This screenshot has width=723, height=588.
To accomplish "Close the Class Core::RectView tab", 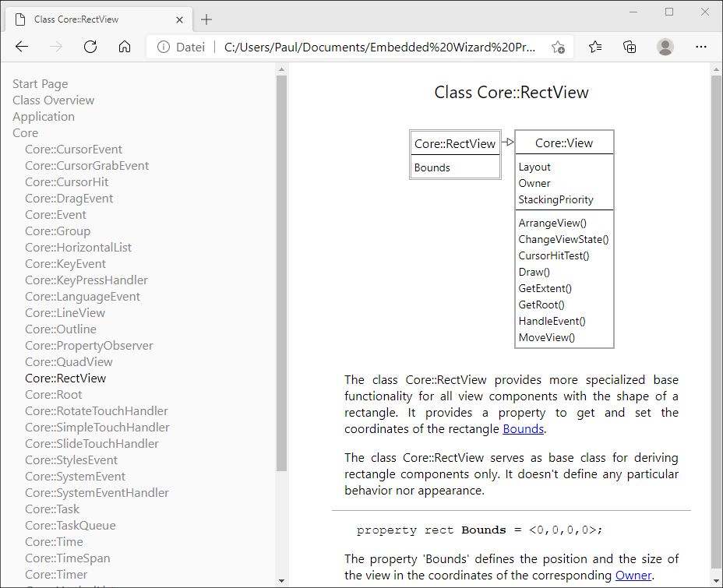I will (x=180, y=19).
